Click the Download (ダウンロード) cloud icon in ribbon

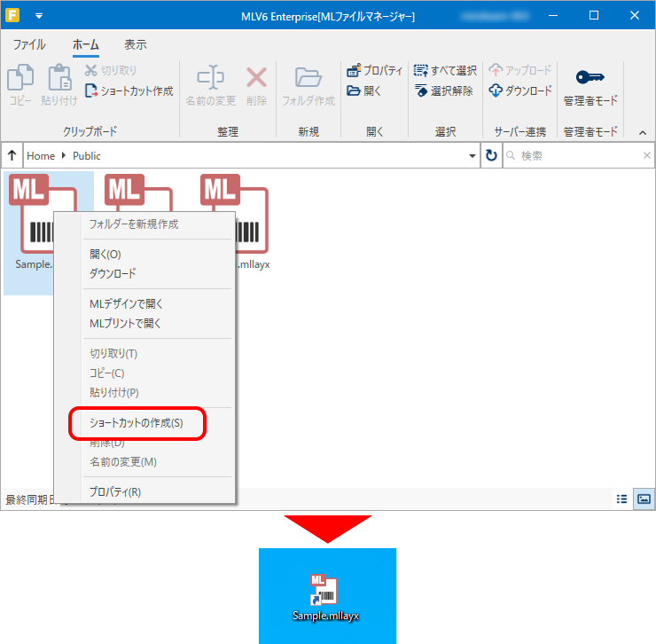tap(496, 90)
